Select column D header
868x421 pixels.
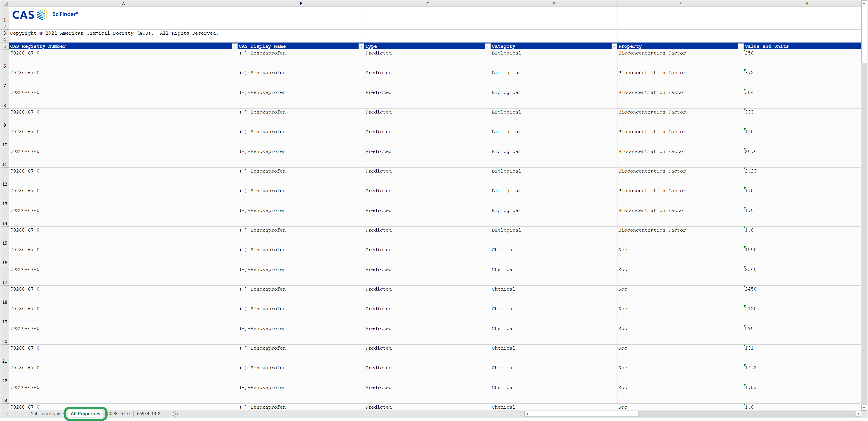554,3
